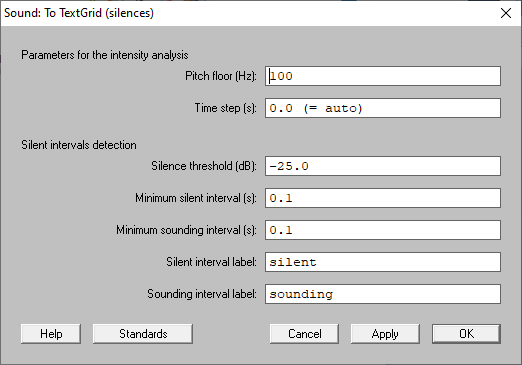The image size is (522, 365).
Task: Click the 'Pitch floor (Hz):' label
Action: [x=221, y=76]
